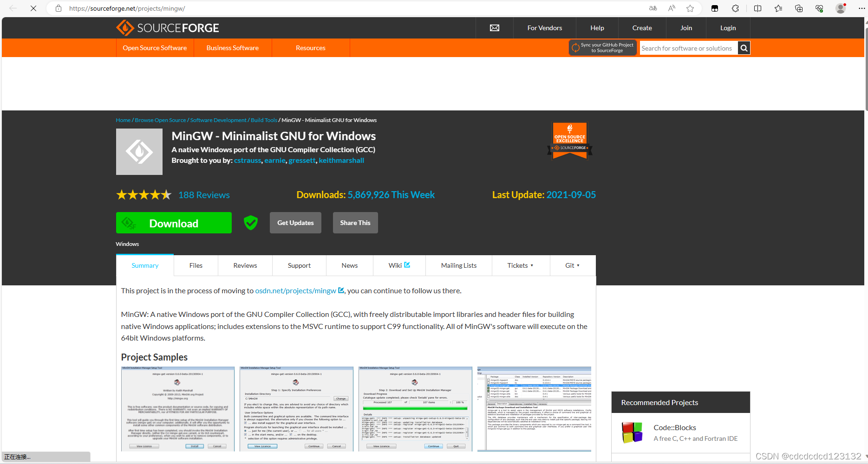Click the SourceForge logo
The height and width of the screenshot is (464, 868).
click(x=168, y=28)
